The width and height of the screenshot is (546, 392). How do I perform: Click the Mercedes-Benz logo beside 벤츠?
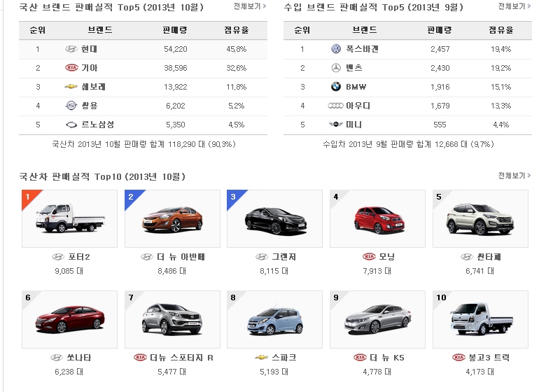(x=335, y=68)
